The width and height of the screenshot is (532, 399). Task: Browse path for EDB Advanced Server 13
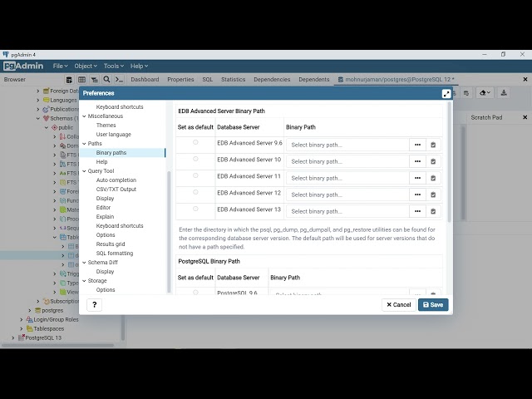point(417,211)
